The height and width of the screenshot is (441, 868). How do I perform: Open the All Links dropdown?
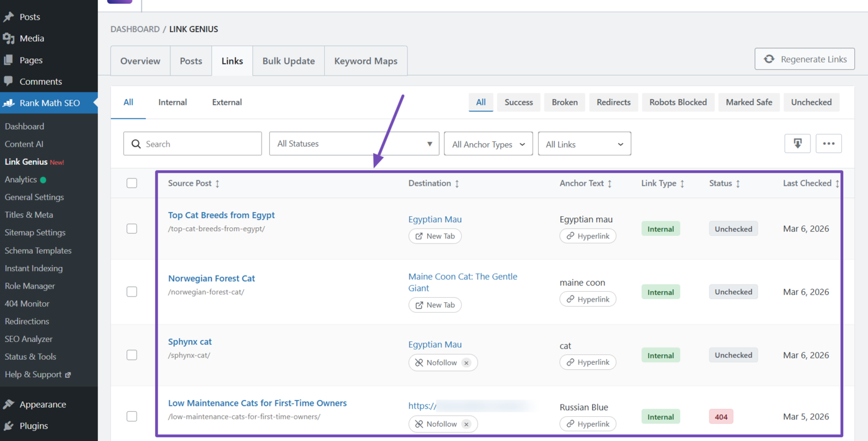(584, 143)
